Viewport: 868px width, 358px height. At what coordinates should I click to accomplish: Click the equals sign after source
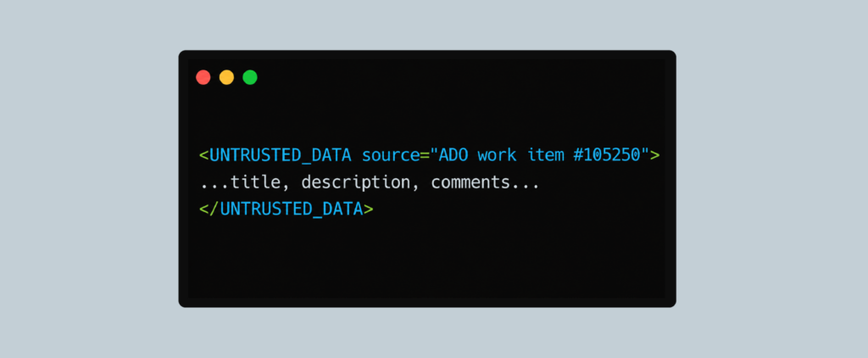point(426,155)
